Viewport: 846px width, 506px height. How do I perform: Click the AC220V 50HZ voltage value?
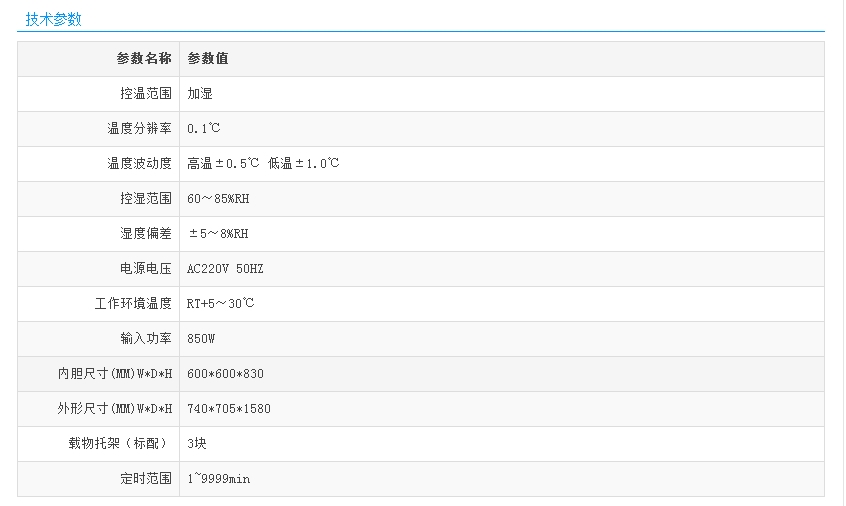225,269
